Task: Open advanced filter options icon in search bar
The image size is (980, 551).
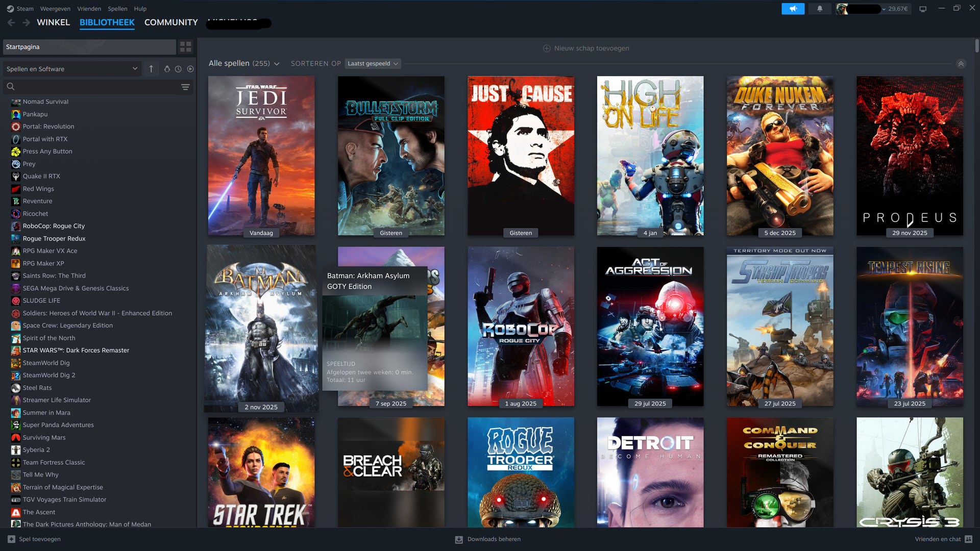Action: (185, 87)
